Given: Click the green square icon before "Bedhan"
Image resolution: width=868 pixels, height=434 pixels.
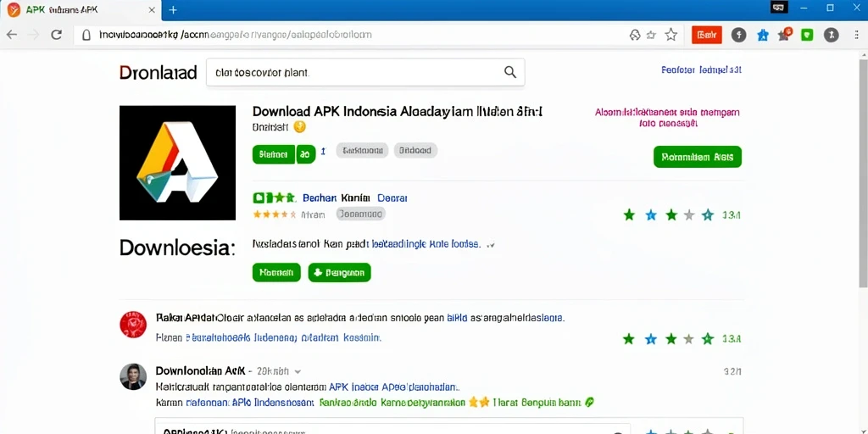Looking at the screenshot, I should coord(258,198).
